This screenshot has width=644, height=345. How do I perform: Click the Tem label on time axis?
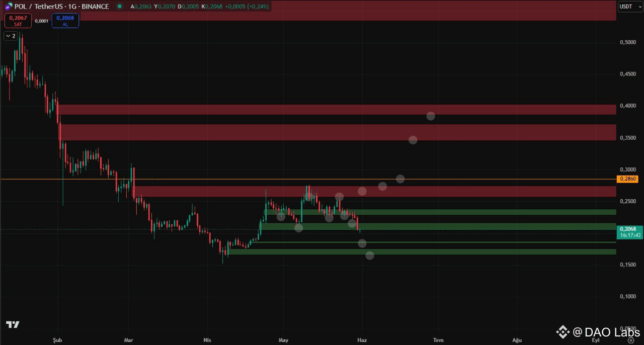[439, 340]
